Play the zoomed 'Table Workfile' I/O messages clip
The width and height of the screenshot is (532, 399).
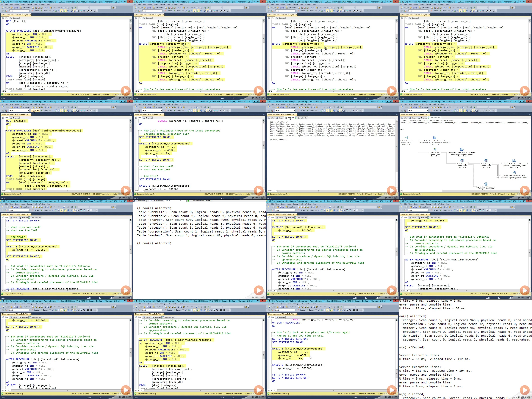259,290
